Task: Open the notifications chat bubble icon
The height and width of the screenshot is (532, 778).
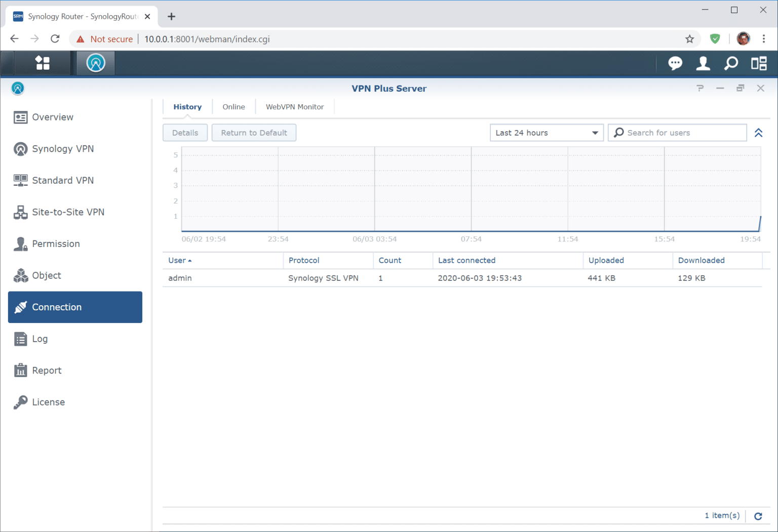Action: coord(675,63)
